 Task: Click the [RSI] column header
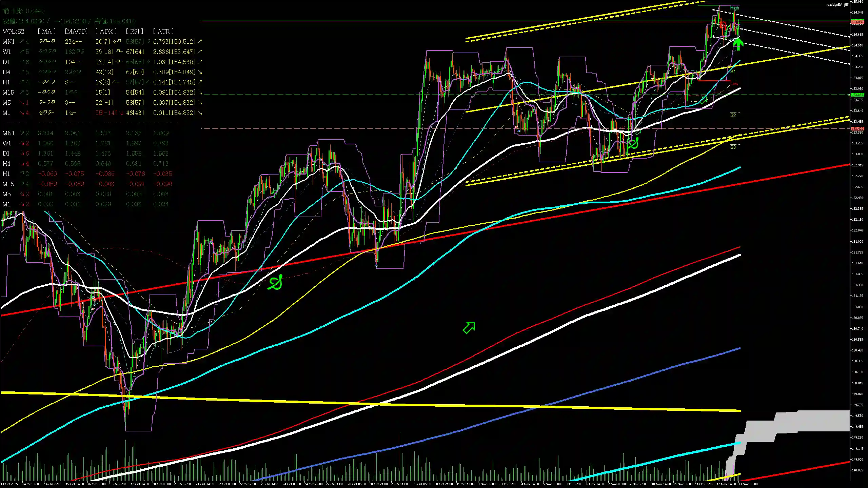134,31
